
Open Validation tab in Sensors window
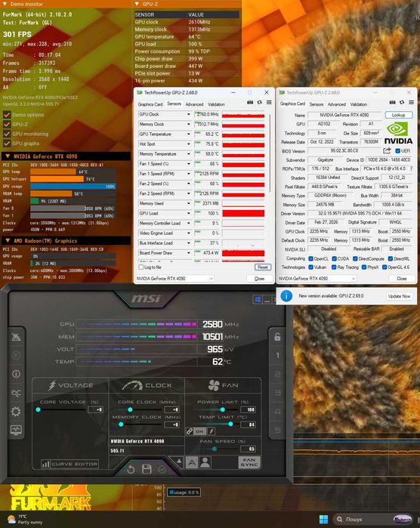pos(216,104)
